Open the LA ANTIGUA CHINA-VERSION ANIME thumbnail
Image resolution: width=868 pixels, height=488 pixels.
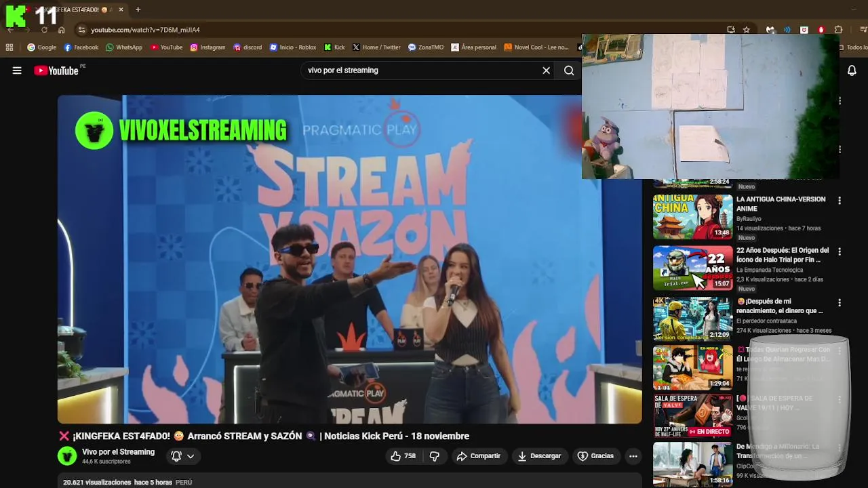692,217
